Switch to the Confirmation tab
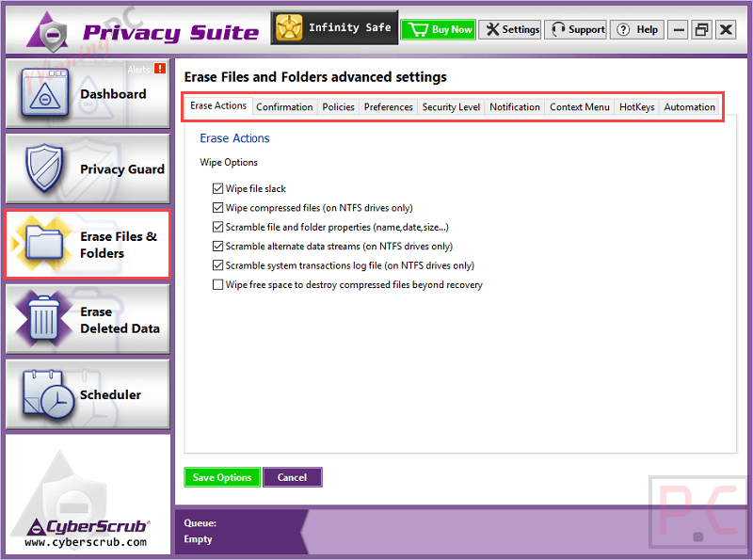This screenshot has height=560, width=753. (284, 106)
